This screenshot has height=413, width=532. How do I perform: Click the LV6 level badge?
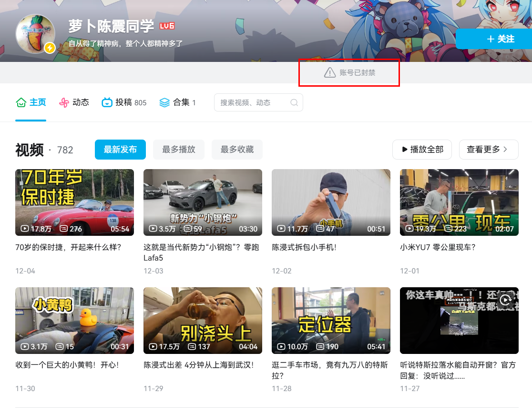[x=167, y=26]
